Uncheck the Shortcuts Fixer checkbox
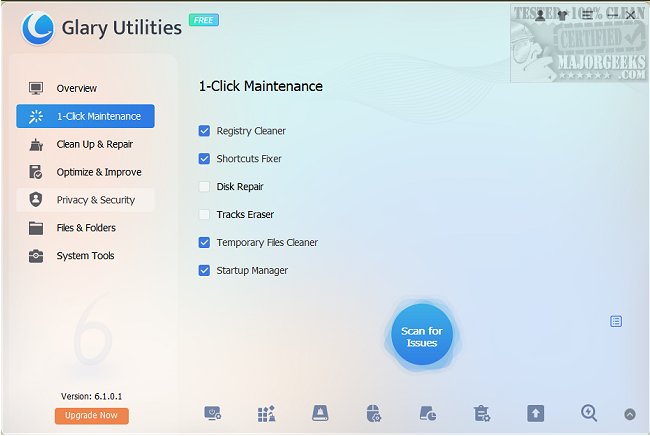The width and height of the screenshot is (650, 436). 204,159
